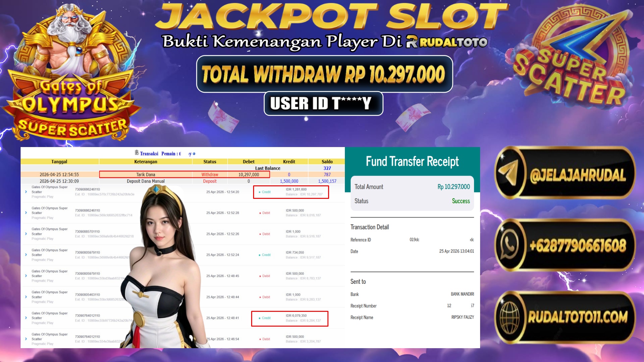Click the Saldo column header
This screenshot has width=644, height=362.
tap(327, 162)
